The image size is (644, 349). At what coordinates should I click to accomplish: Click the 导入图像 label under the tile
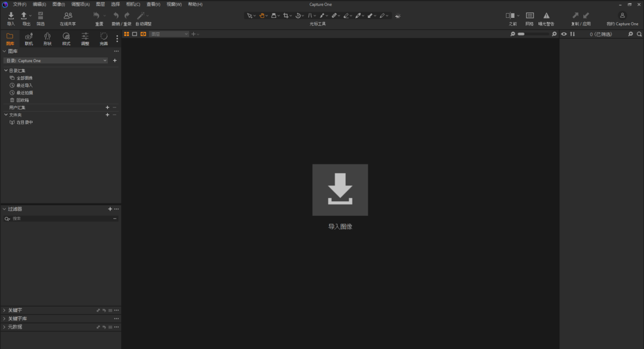click(340, 227)
